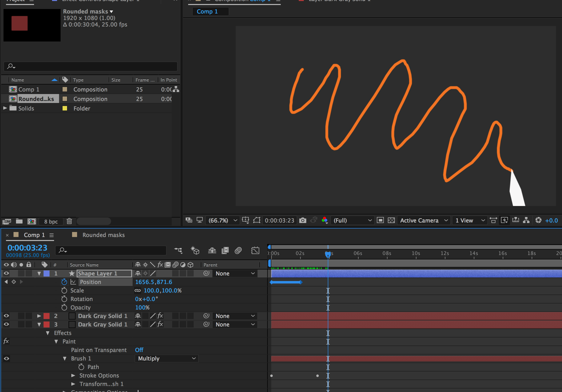Viewport: 562px width, 392px height.
Task: Open the composition flowchart icon
Action: coord(526,220)
